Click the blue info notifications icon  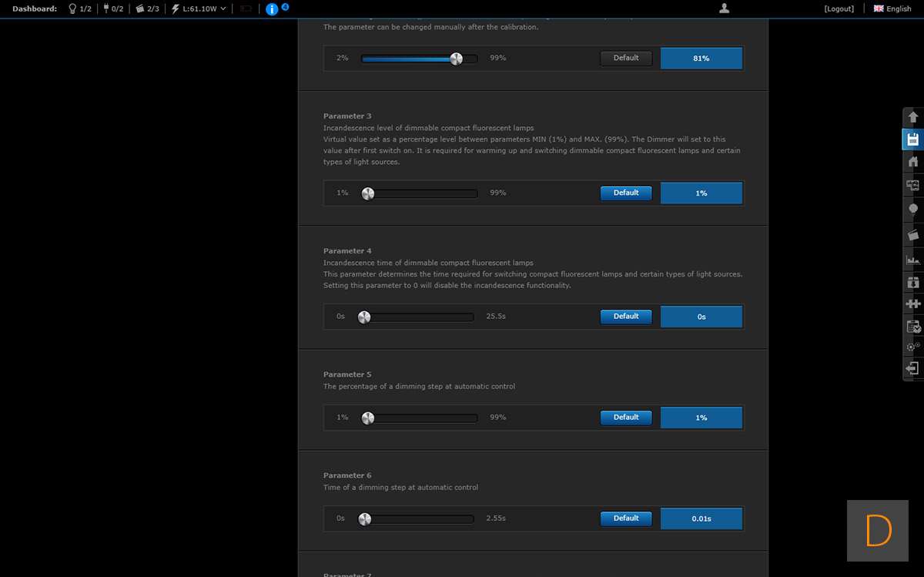(x=272, y=9)
